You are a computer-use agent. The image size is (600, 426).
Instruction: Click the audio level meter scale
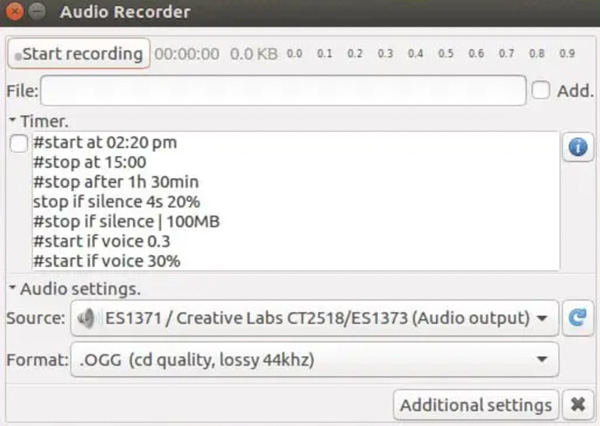pyautogui.click(x=430, y=53)
